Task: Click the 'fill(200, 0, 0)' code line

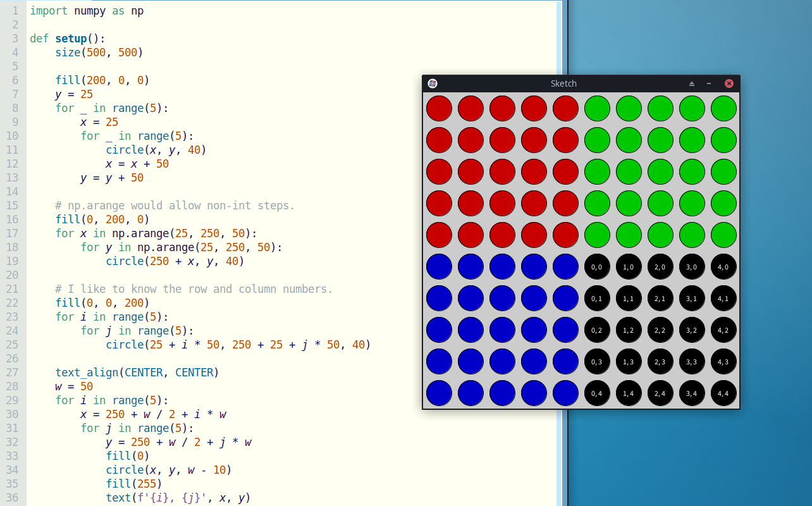Action: (x=102, y=80)
